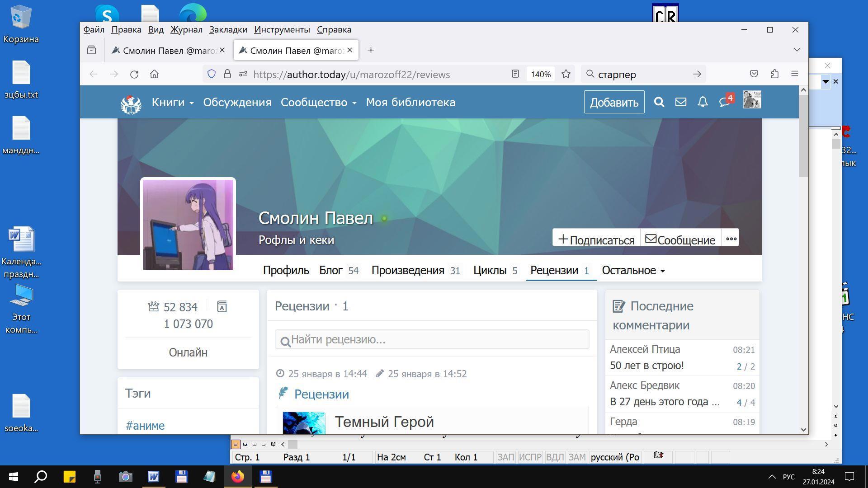Screen dimensions: 868x488
Task: Expand the Остальное profile dropdown
Action: pos(633,271)
